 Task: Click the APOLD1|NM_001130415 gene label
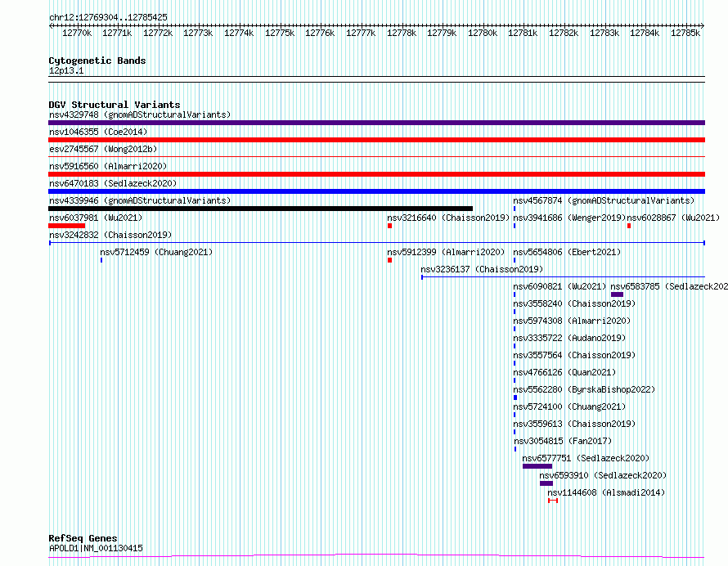[96, 548]
